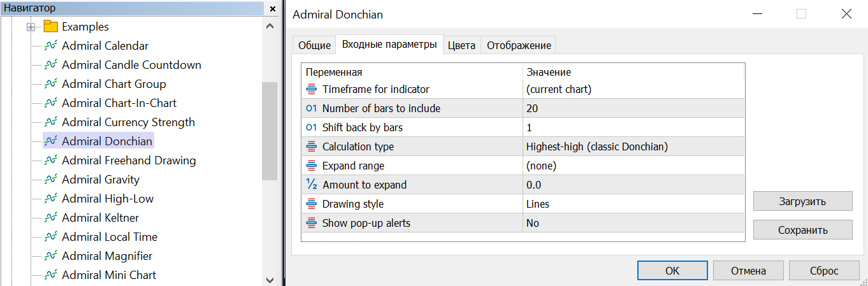
Task: Click the Admiral Keltner indicator icon
Action: click(51, 218)
